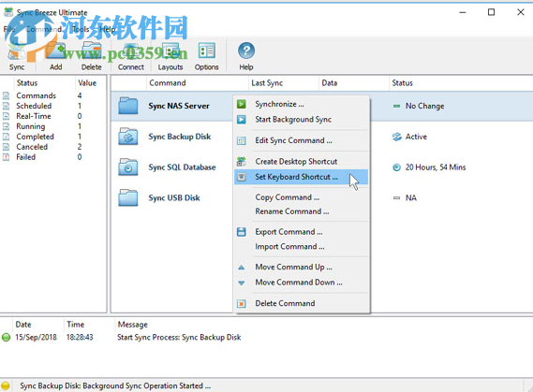Click the Last Sync column header
The width and height of the screenshot is (533, 392).
click(x=284, y=83)
